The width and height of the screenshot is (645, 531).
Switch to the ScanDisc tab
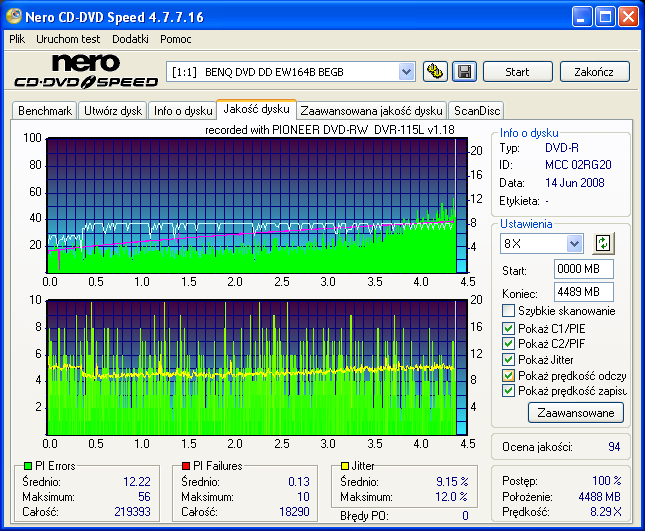click(476, 111)
